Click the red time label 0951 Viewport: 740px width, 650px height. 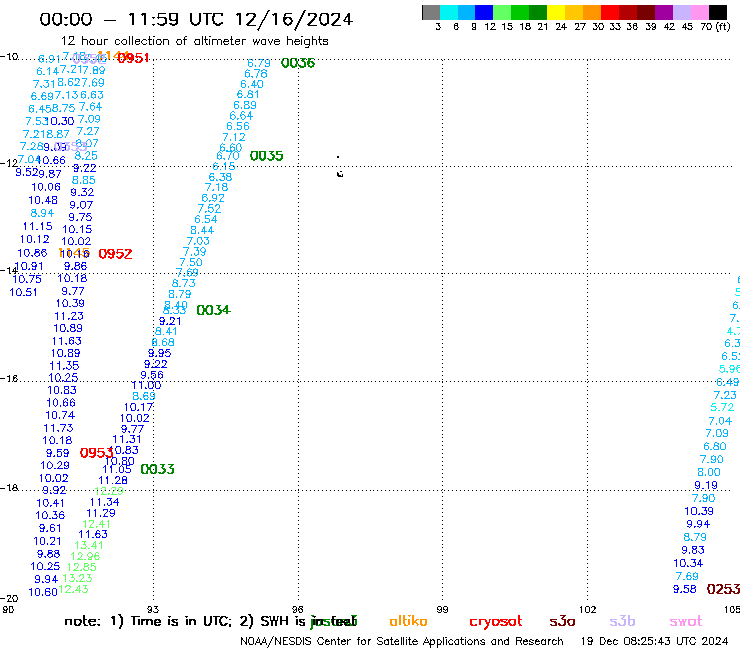click(x=134, y=58)
